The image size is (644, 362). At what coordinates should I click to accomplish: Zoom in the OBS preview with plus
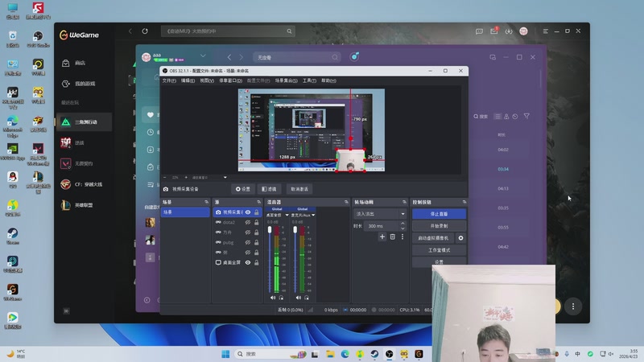point(186,177)
